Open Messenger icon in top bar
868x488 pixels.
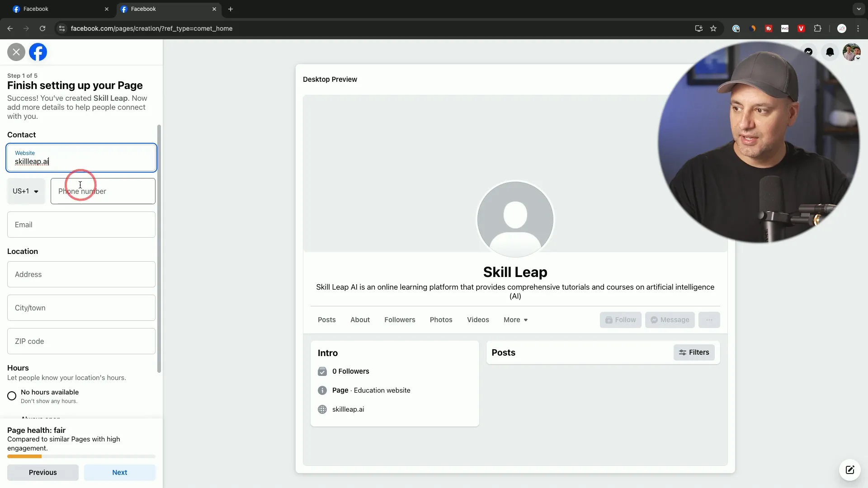pos(808,52)
